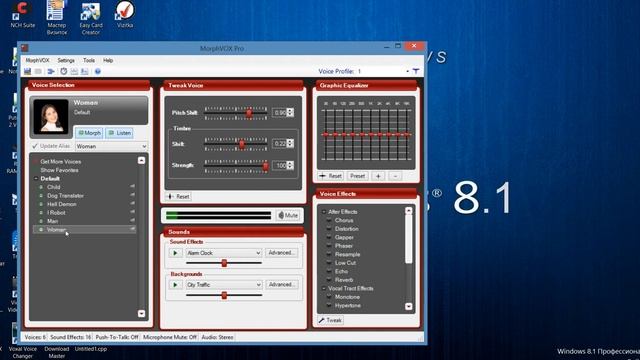This screenshot has width=640, height=360.
Task: Collapse the After Effects group
Action: click(x=324, y=212)
